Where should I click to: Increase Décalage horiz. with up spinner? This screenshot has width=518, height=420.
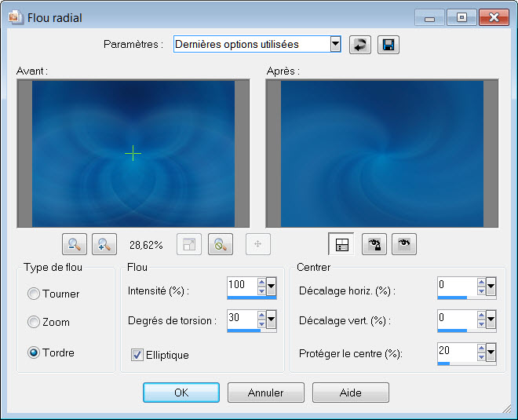(481, 282)
